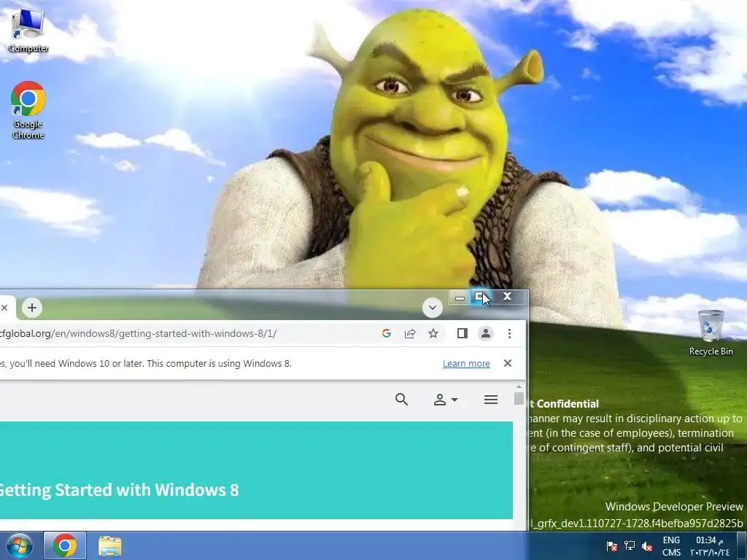The height and width of the screenshot is (560, 747).
Task: Click Getting Started with Windows 8 heading
Action: coord(119,489)
